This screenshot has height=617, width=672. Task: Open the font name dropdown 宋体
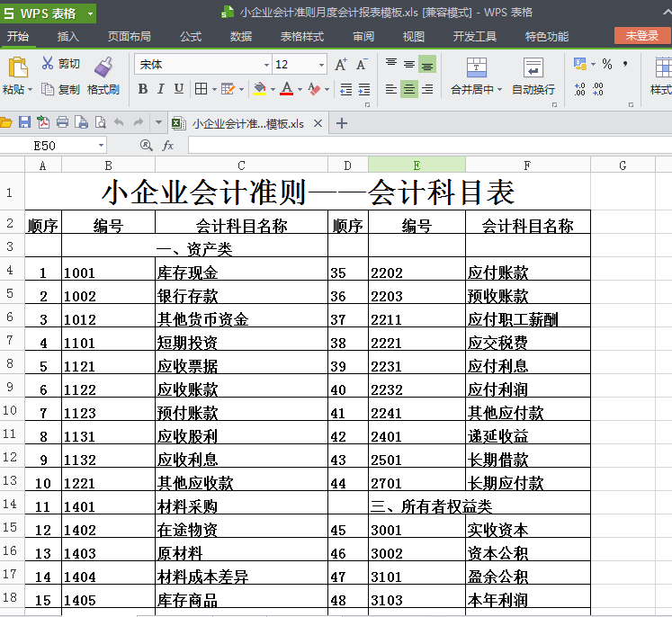coord(266,65)
